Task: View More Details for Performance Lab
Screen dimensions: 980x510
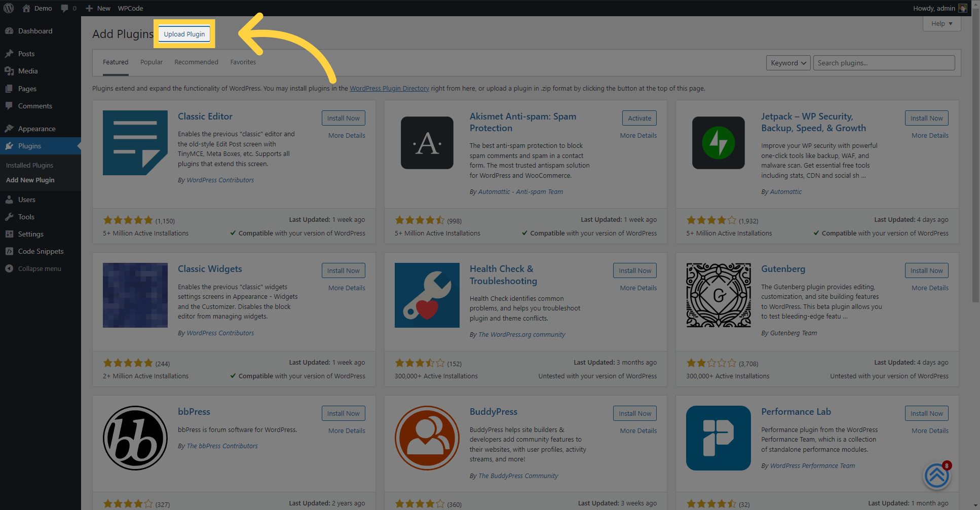Action: pos(930,430)
